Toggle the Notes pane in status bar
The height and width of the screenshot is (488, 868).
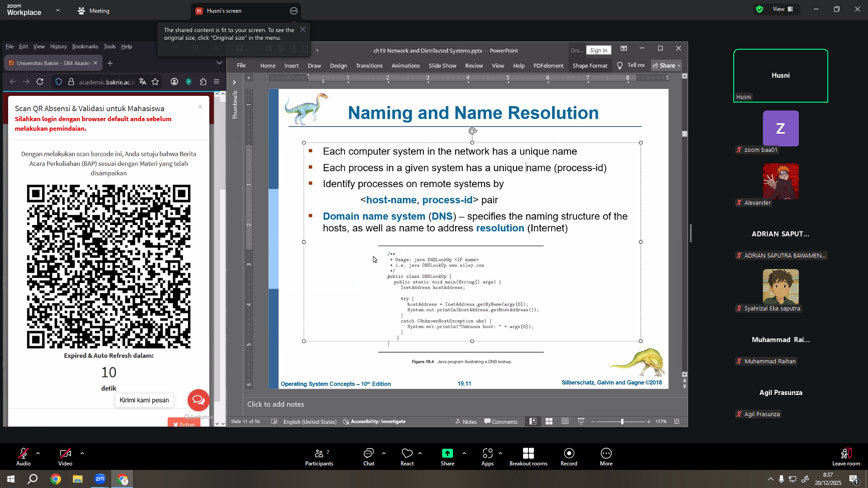pos(466,422)
